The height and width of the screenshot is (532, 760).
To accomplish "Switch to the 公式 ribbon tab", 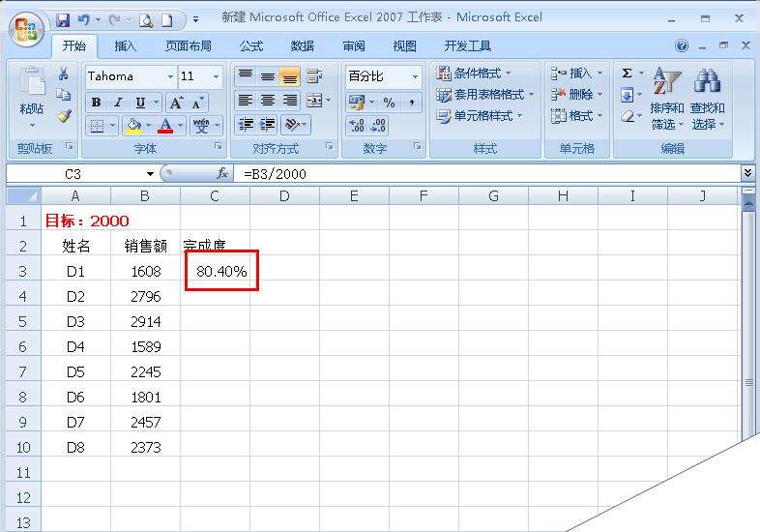I will (251, 46).
